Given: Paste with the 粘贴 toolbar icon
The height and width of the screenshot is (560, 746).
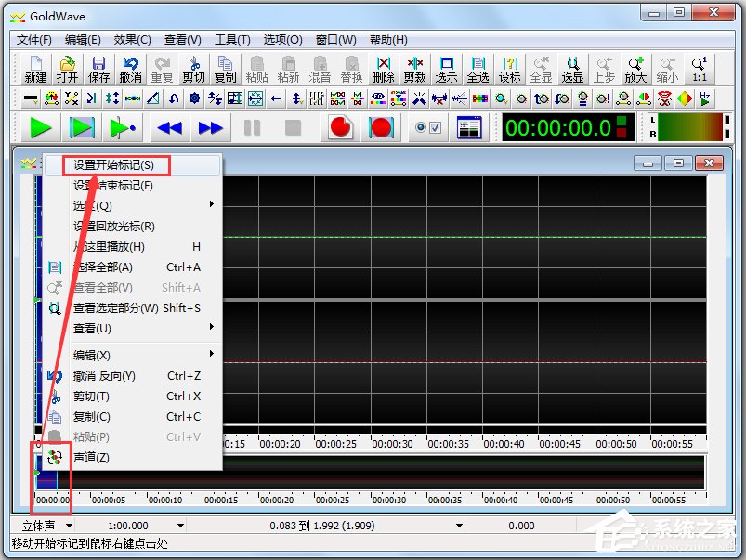Looking at the screenshot, I should pyautogui.click(x=257, y=70).
